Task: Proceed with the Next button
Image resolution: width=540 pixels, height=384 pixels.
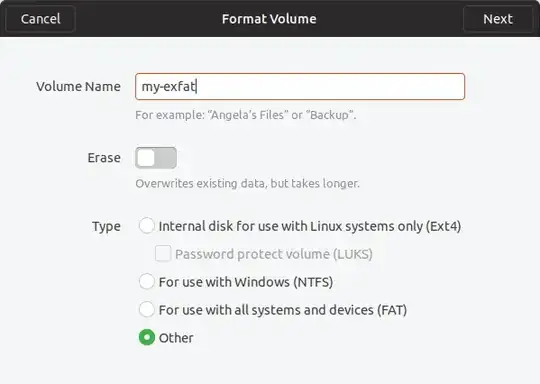Action: tap(498, 19)
